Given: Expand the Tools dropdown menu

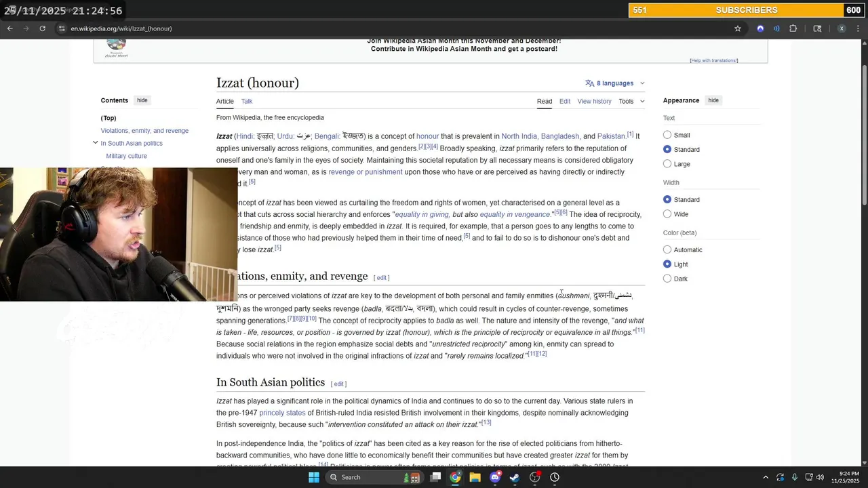Looking at the screenshot, I should click(x=631, y=101).
